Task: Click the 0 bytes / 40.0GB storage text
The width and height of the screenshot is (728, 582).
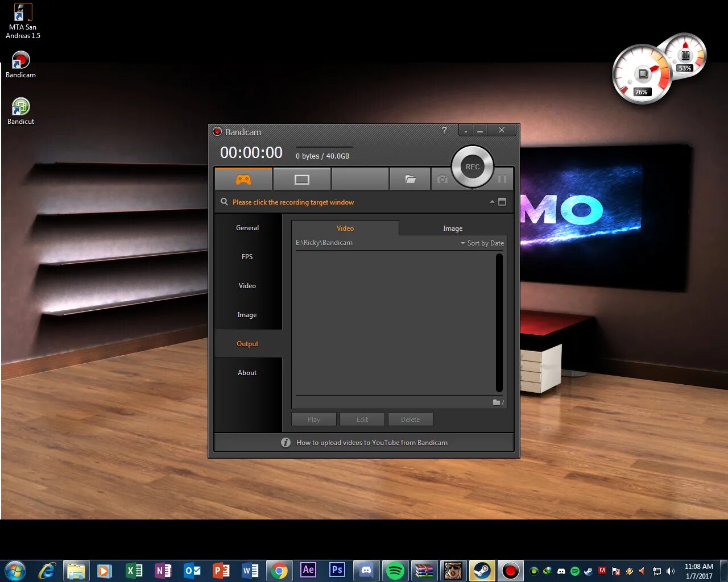Action: tap(322, 156)
